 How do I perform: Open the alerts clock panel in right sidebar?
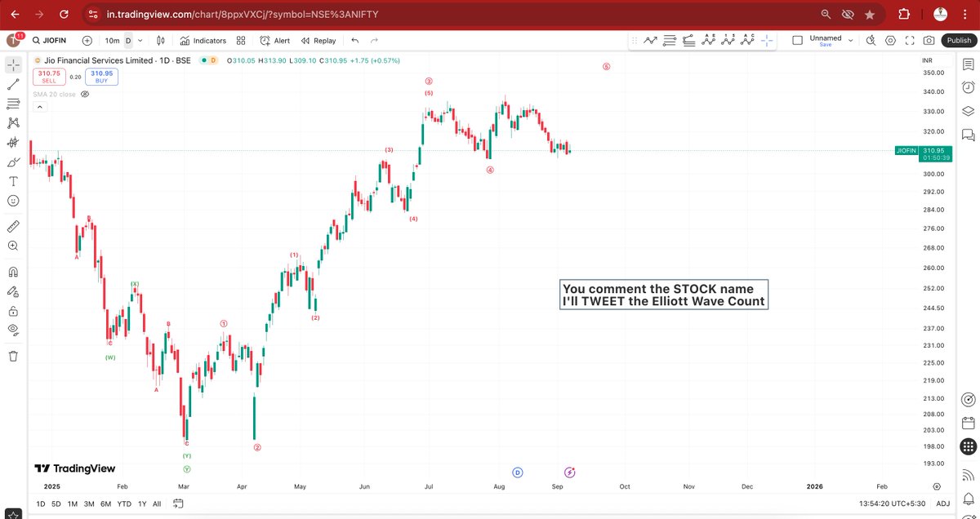968,87
